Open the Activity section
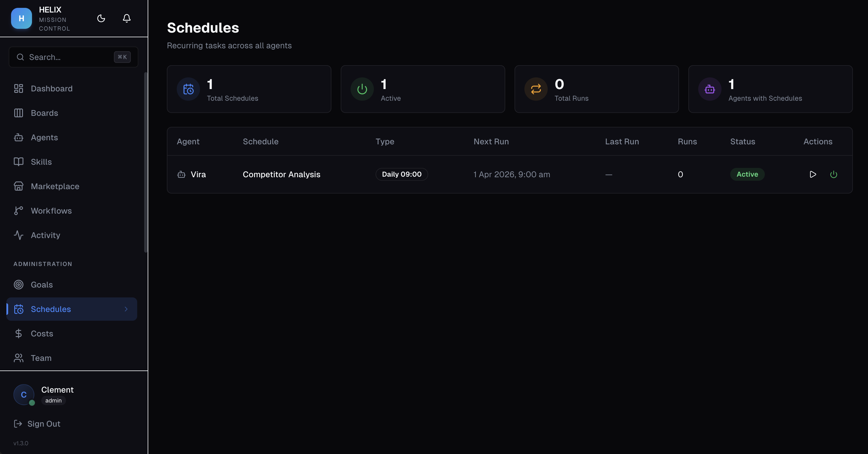 point(45,235)
